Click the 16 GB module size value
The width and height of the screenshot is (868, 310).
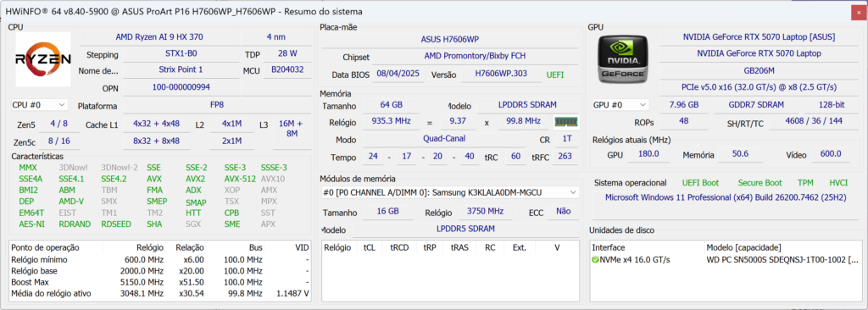(388, 211)
